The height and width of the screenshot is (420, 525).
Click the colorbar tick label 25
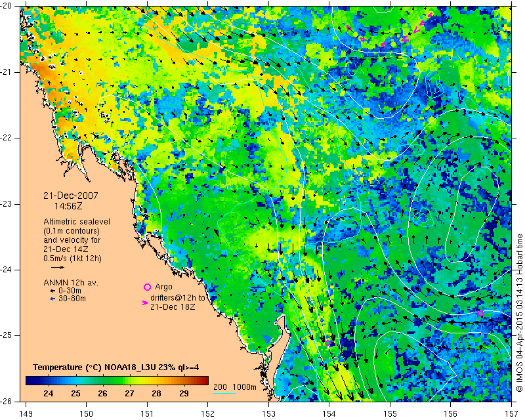[x=75, y=393]
